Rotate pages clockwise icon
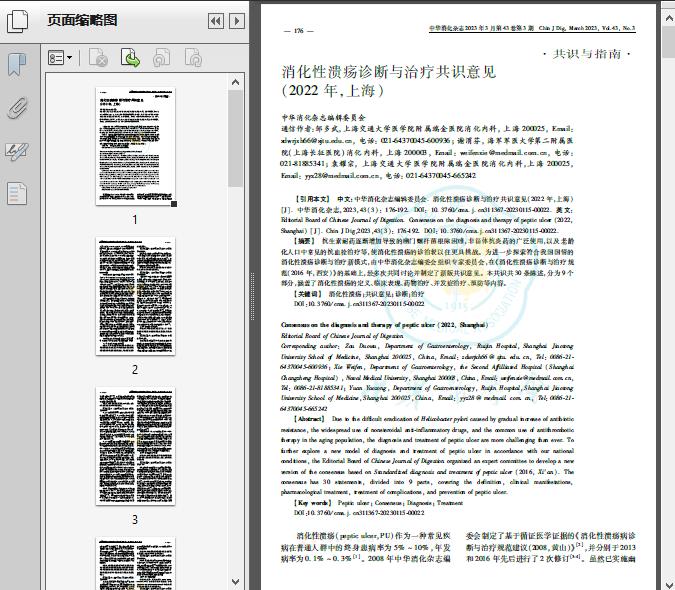675x590 pixels. (x=193, y=58)
